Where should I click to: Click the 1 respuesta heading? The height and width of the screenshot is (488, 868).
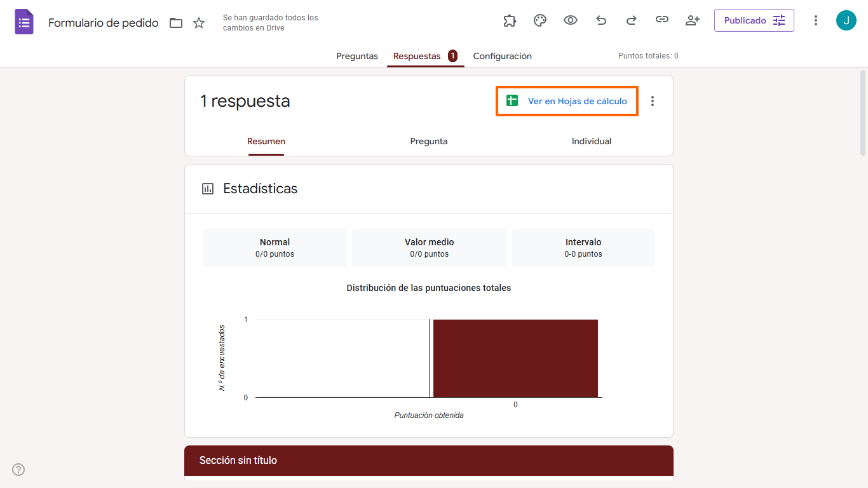[x=245, y=101]
